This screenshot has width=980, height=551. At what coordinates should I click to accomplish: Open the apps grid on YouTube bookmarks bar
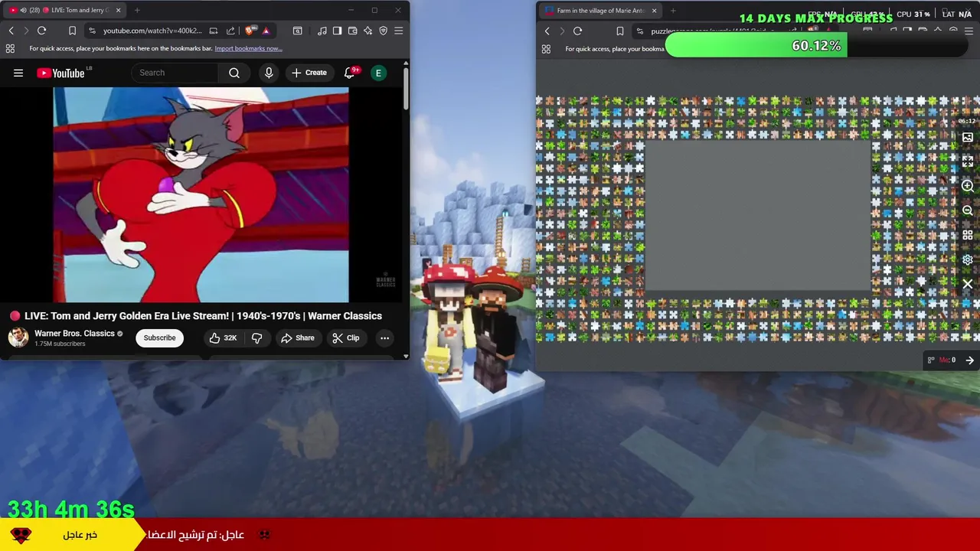tap(10, 48)
